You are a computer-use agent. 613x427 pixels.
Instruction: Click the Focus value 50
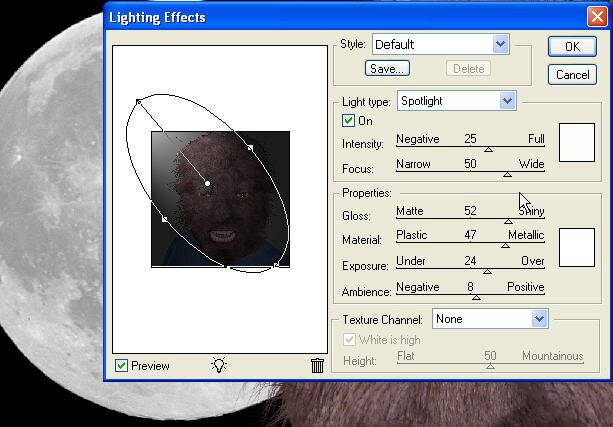pos(470,163)
